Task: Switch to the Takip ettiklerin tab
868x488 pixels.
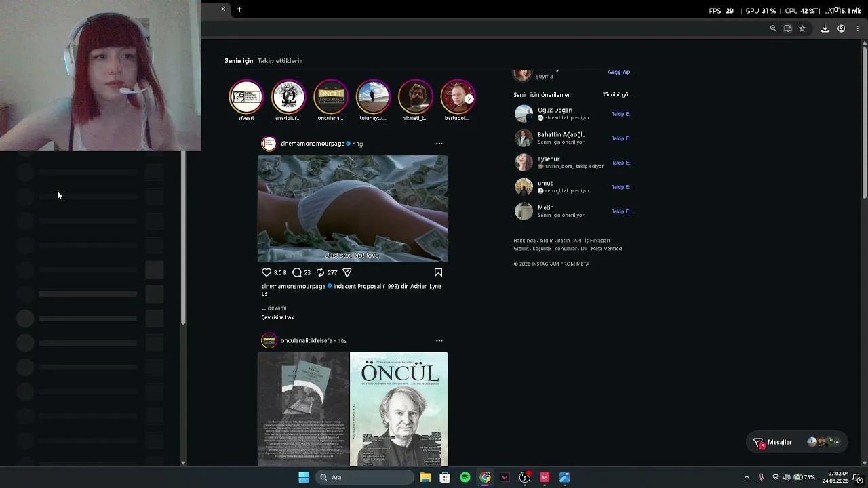Action: [280, 61]
